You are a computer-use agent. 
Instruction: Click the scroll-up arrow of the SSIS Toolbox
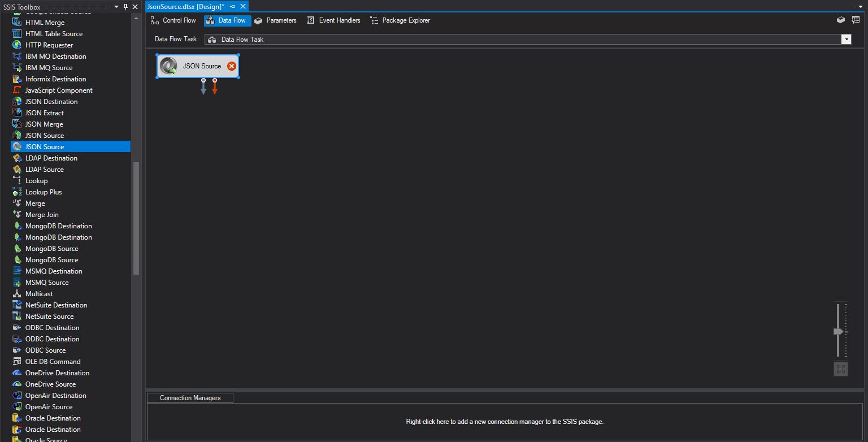(x=136, y=18)
